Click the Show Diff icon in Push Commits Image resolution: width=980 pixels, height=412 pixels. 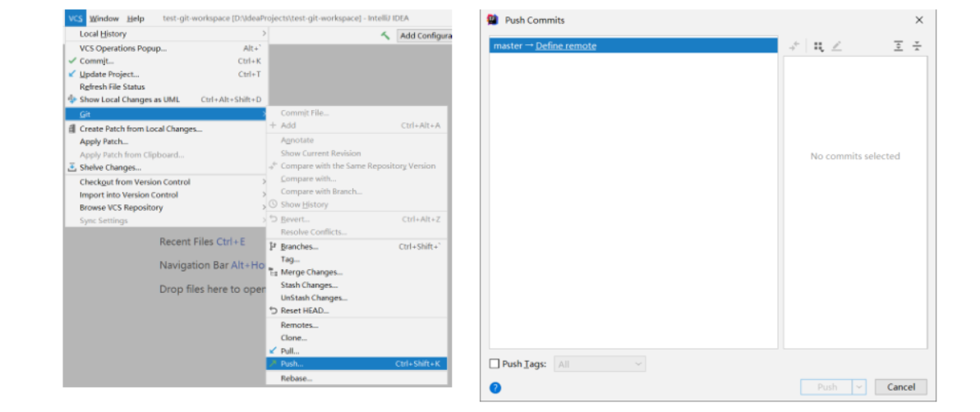[794, 46]
